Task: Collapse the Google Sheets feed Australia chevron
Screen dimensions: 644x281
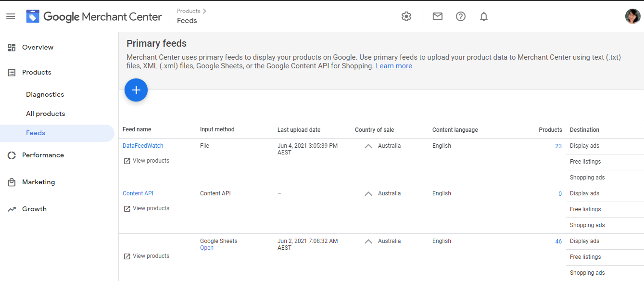Action: click(x=368, y=241)
